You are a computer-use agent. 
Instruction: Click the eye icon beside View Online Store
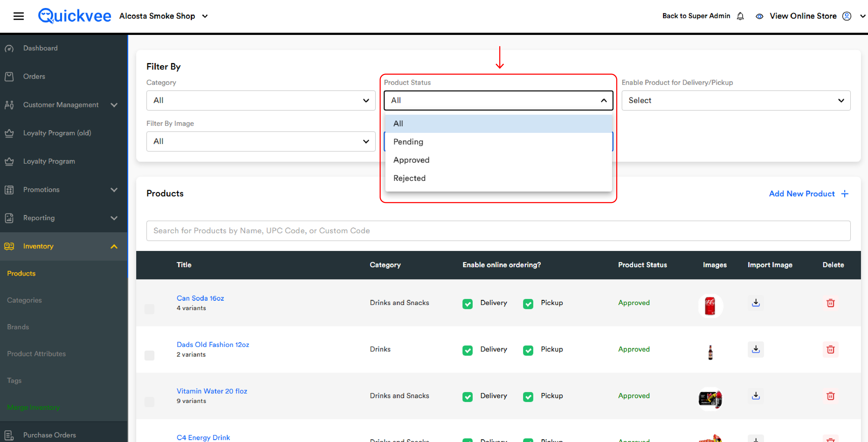coord(759,16)
